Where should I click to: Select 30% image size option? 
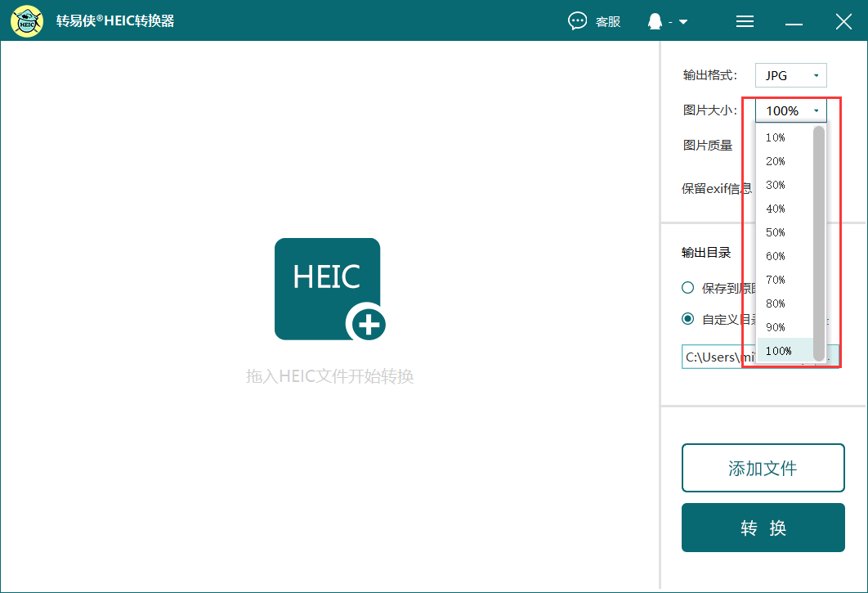point(785,185)
